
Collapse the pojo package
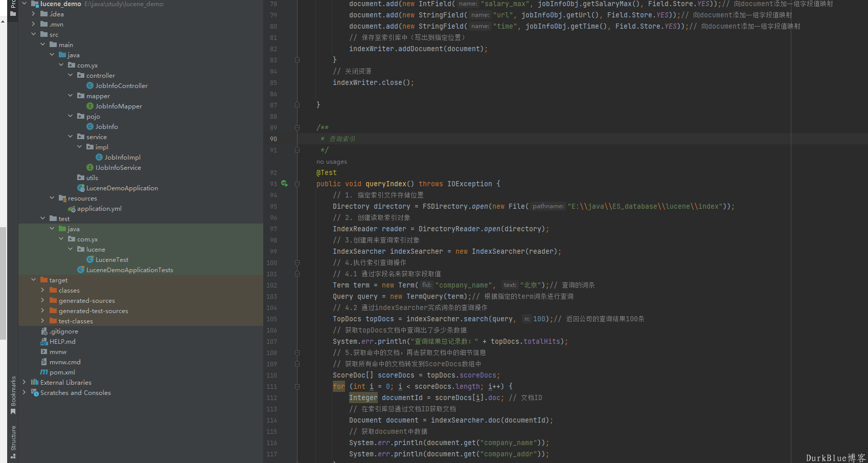click(x=70, y=116)
